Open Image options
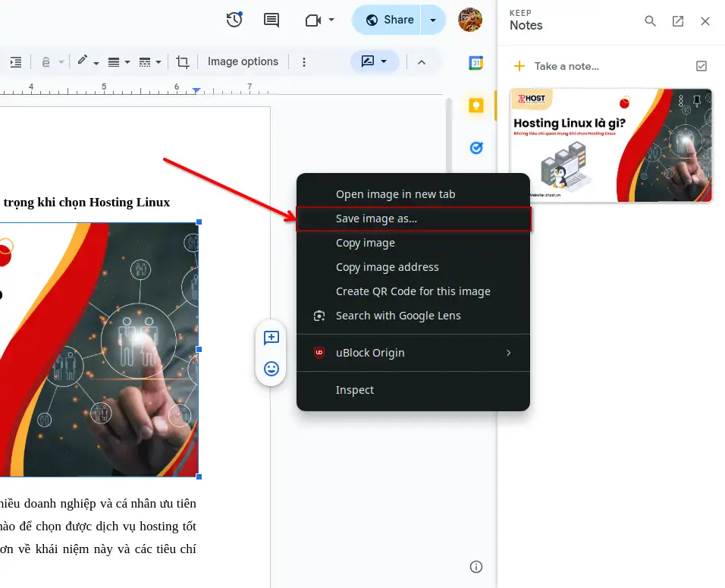Viewport: 725px width, 588px height. (243, 61)
